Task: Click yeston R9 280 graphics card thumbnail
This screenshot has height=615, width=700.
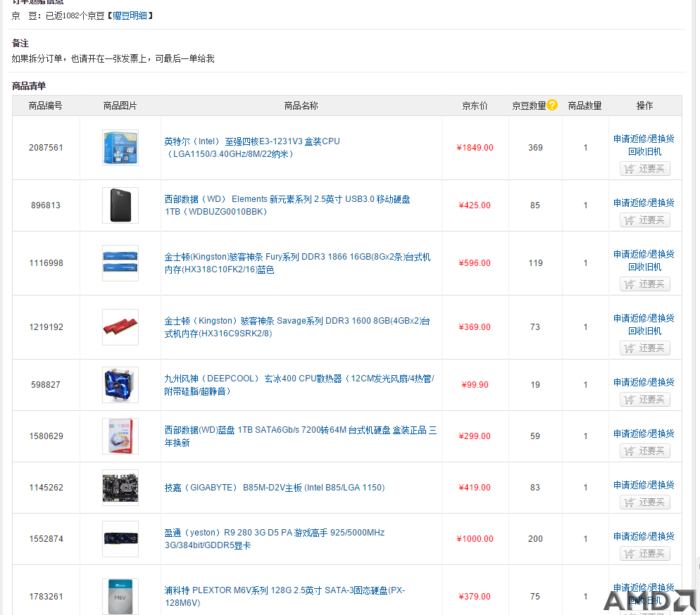Action: pos(120,539)
